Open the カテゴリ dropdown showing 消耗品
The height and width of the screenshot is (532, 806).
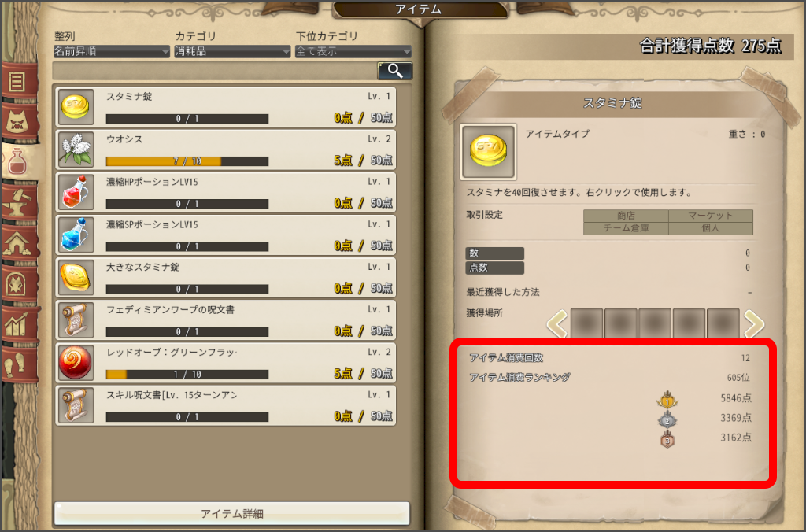tap(232, 51)
